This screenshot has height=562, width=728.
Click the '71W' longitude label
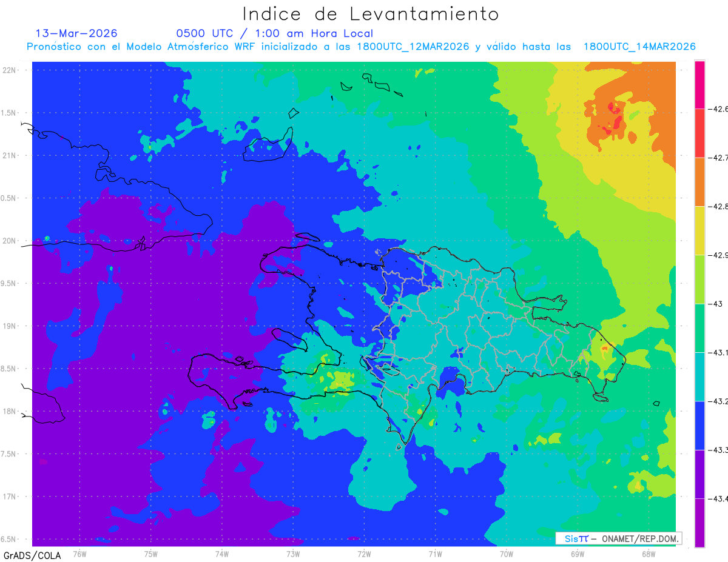tap(435, 554)
